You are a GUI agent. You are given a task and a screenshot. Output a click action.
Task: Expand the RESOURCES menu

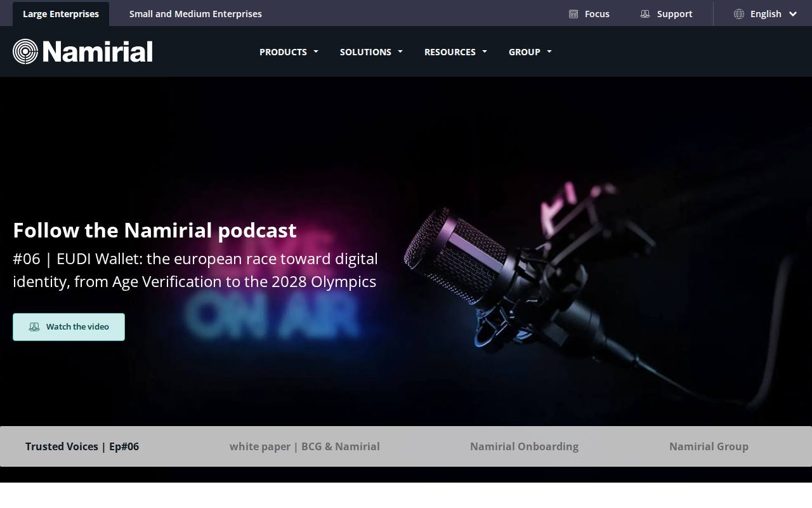(455, 52)
